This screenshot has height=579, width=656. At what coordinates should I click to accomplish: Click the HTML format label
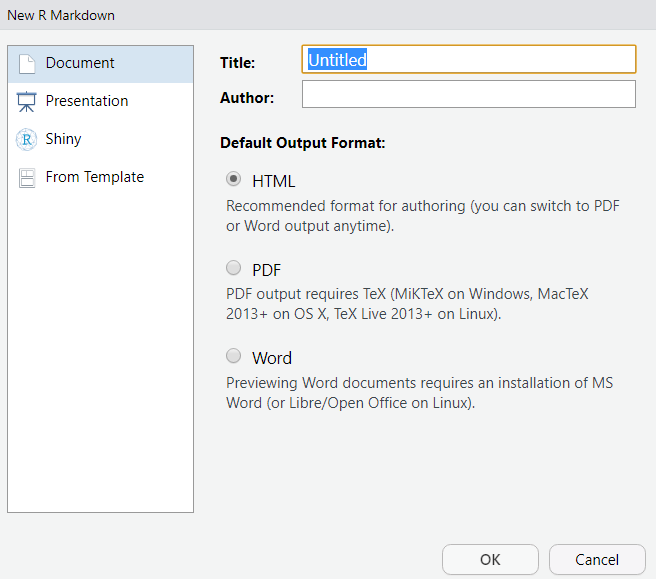pyautogui.click(x=274, y=182)
